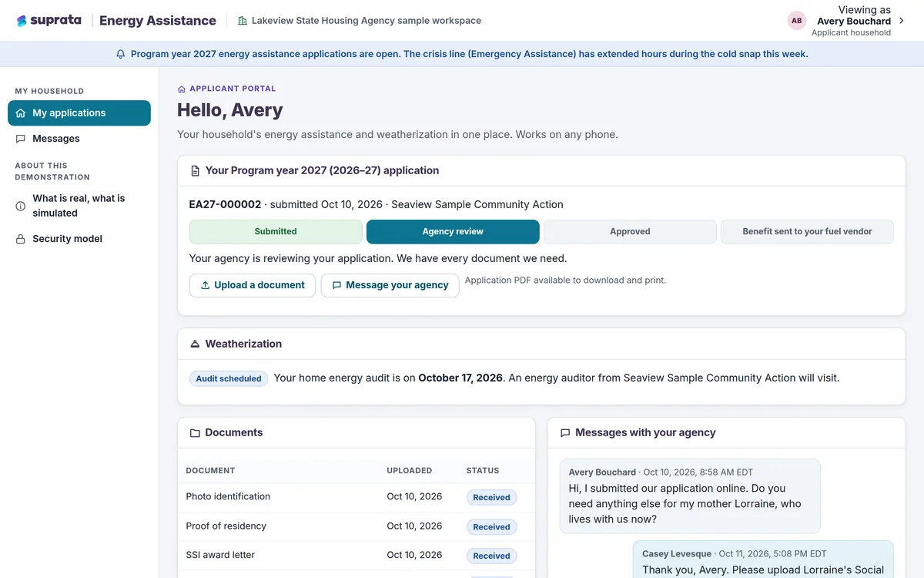This screenshot has width=924, height=578.
Task: Click the chat icon beside Messages with your agency
Action: (x=565, y=433)
